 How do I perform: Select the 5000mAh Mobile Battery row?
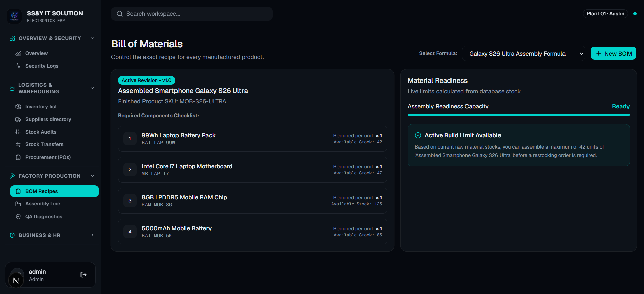(x=253, y=232)
